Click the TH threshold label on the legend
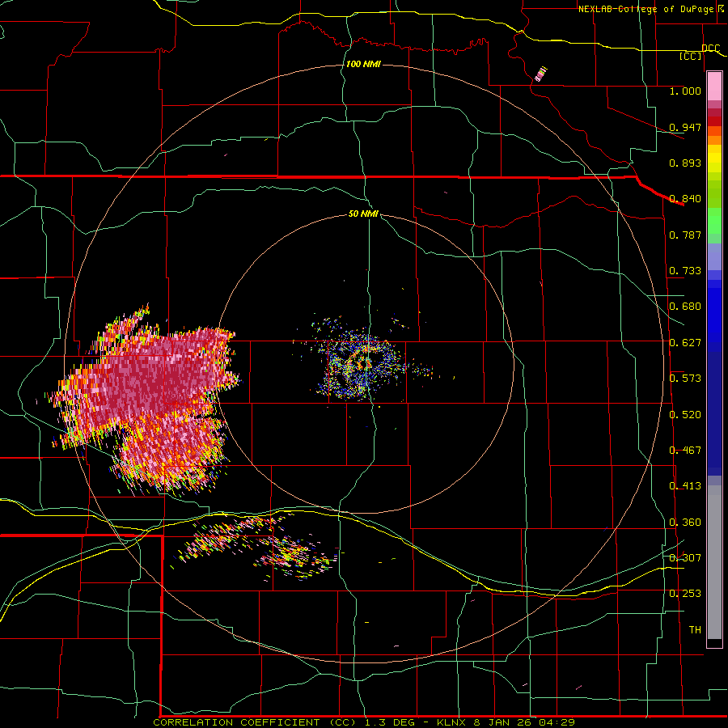728x728 pixels. tap(695, 629)
